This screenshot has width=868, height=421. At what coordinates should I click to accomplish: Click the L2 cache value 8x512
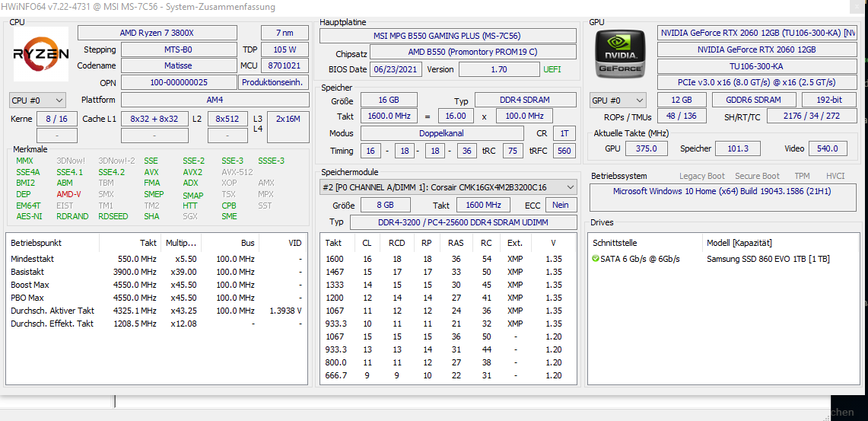click(227, 119)
